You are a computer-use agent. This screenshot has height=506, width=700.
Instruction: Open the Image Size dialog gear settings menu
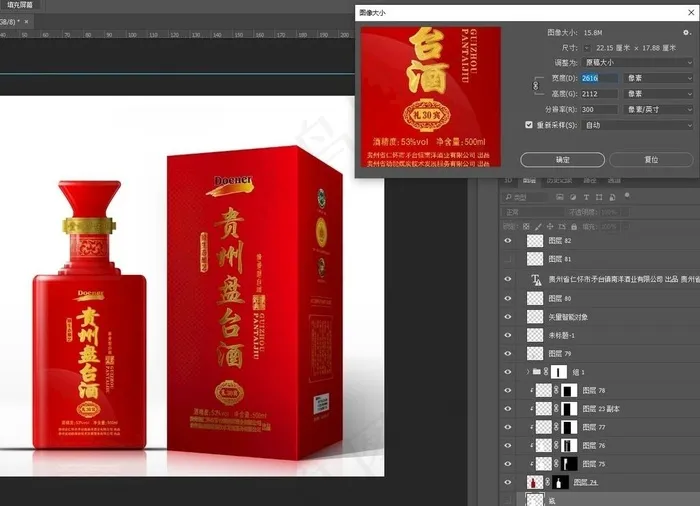click(x=687, y=33)
